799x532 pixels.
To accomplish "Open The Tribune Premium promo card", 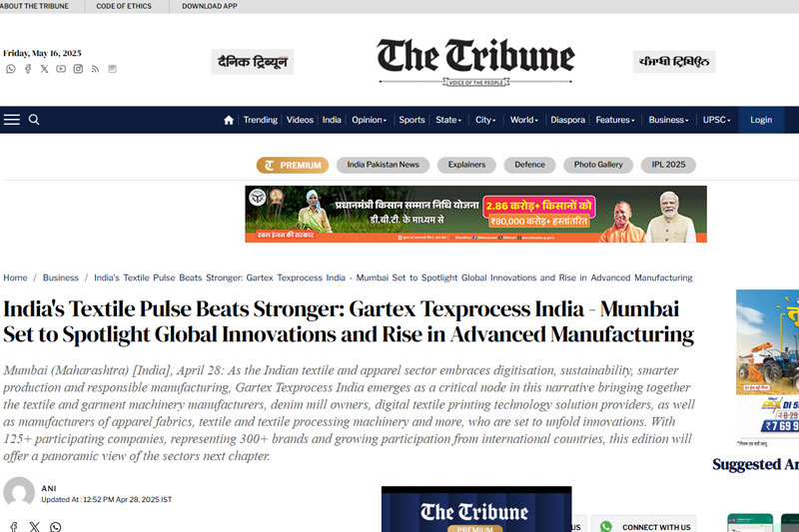I will click(x=476, y=510).
